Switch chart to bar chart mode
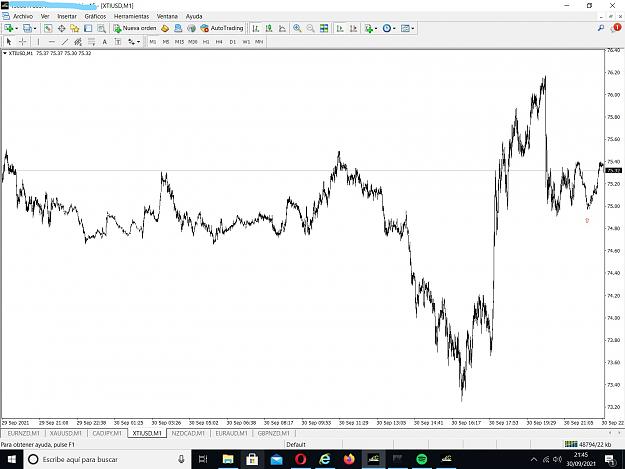 (x=256, y=28)
